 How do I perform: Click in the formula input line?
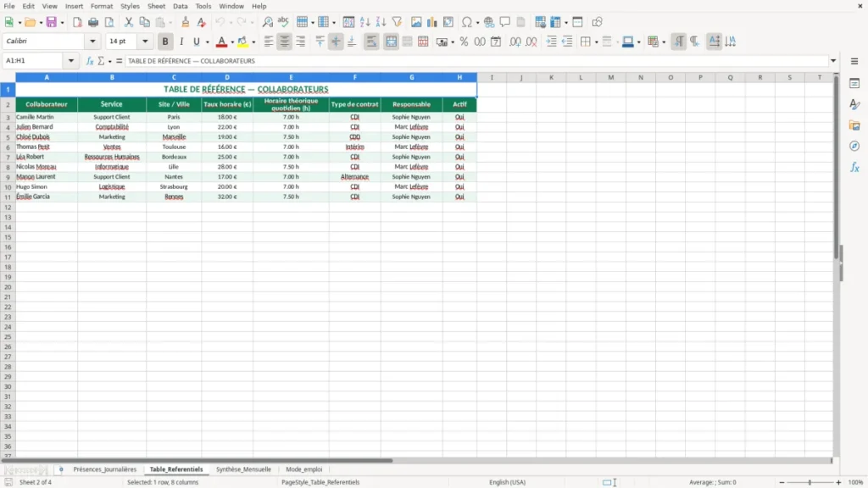476,61
